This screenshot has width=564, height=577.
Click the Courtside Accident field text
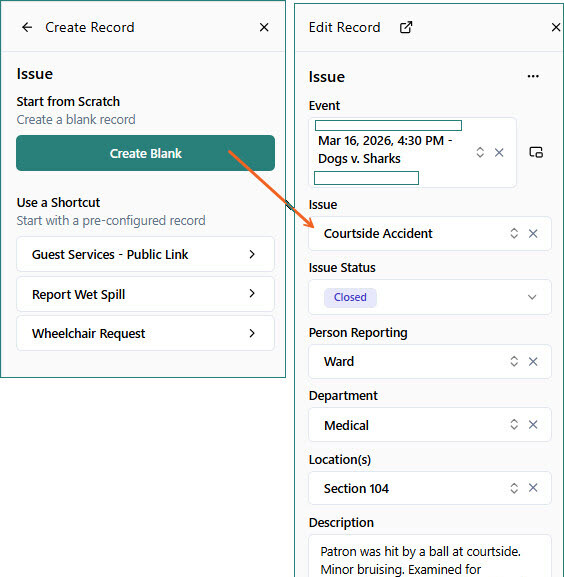[378, 234]
